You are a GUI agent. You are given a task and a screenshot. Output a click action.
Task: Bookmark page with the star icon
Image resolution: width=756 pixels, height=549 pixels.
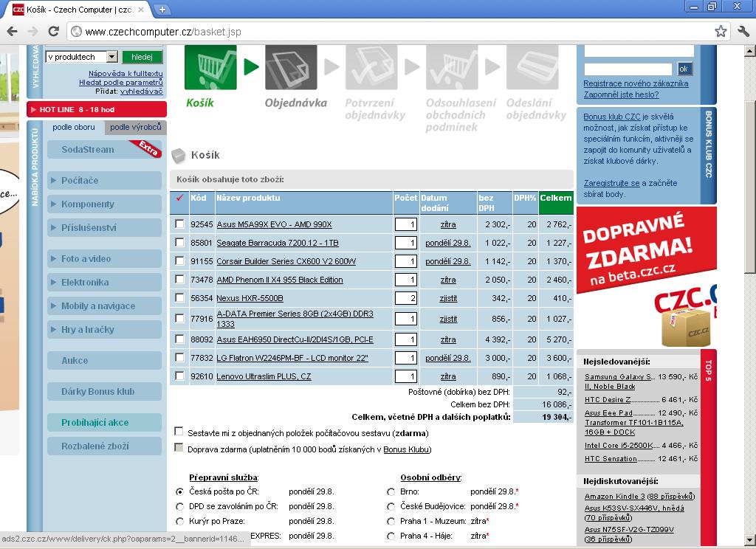pos(721,32)
